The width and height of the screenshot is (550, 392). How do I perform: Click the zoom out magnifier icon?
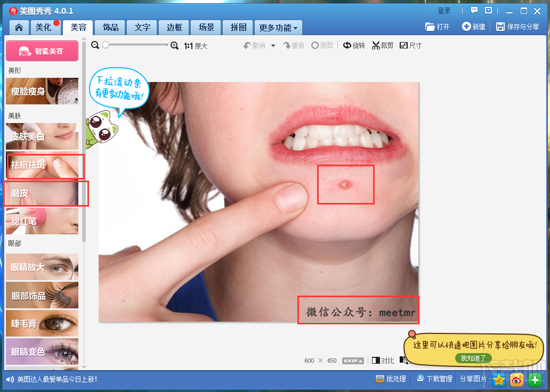(95, 45)
